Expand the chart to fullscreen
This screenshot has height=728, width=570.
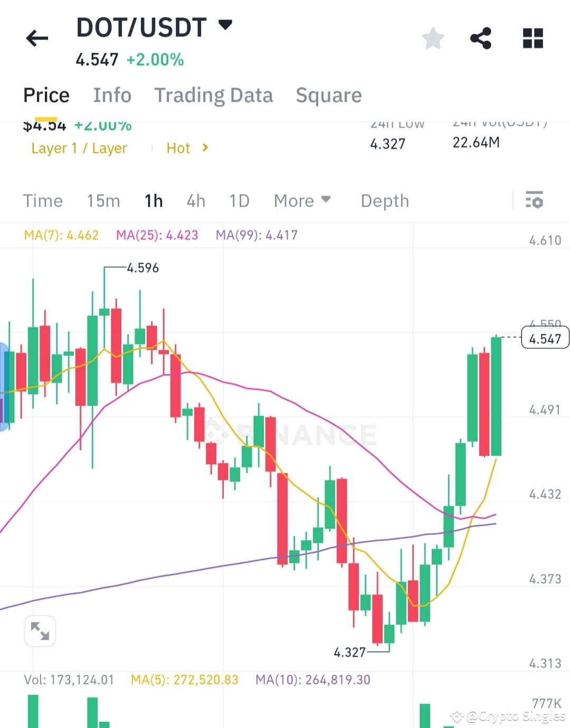point(40,631)
